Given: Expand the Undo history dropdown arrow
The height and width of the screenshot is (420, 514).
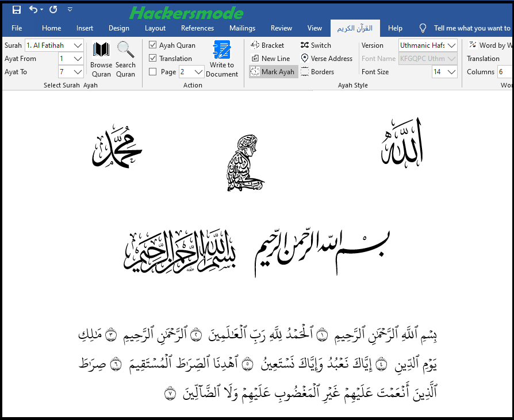Looking at the screenshot, I should 41,10.
